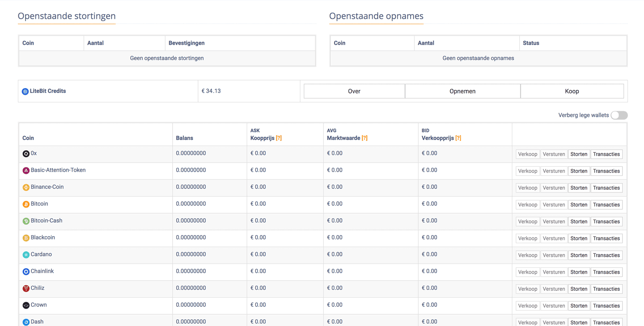
Task: Click Storten in the Bitcoin row
Action: [x=579, y=205]
